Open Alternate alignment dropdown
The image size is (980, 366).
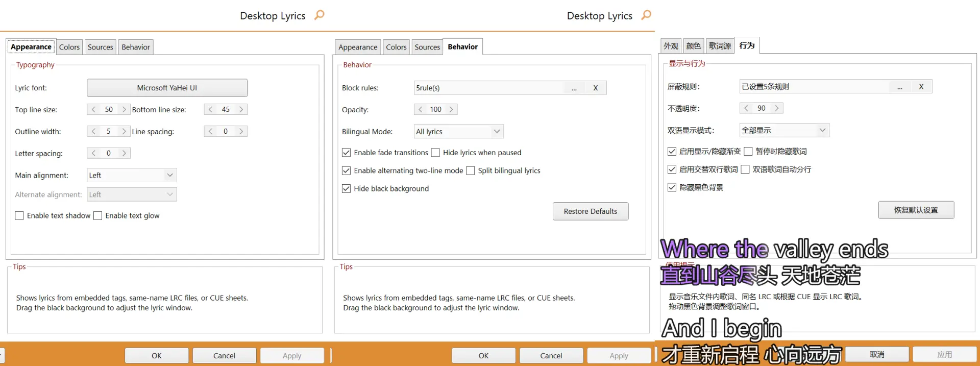click(x=132, y=194)
